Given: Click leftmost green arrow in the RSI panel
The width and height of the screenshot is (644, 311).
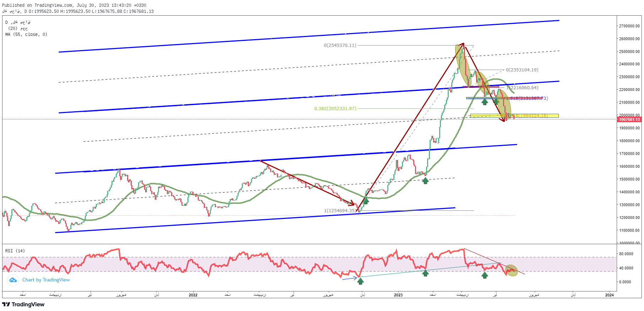Looking at the screenshot, I should tap(360, 281).
